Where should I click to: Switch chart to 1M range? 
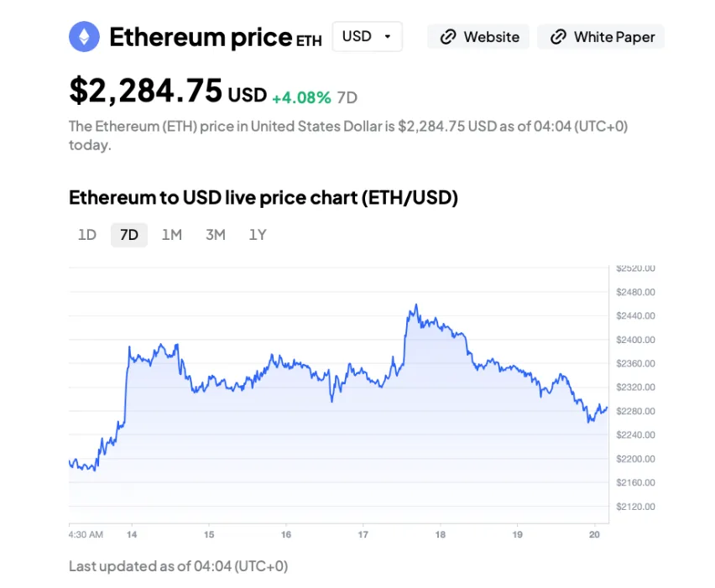click(x=171, y=235)
